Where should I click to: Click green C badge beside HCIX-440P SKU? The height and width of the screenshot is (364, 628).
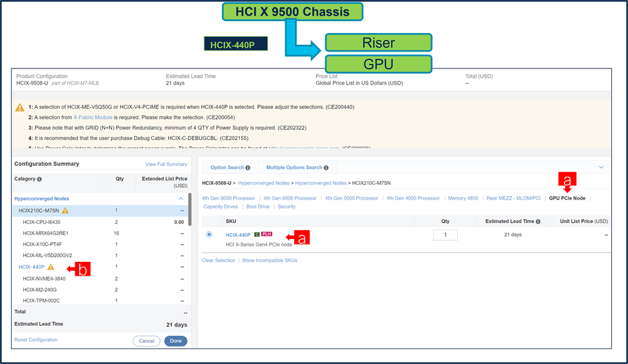[257, 235]
